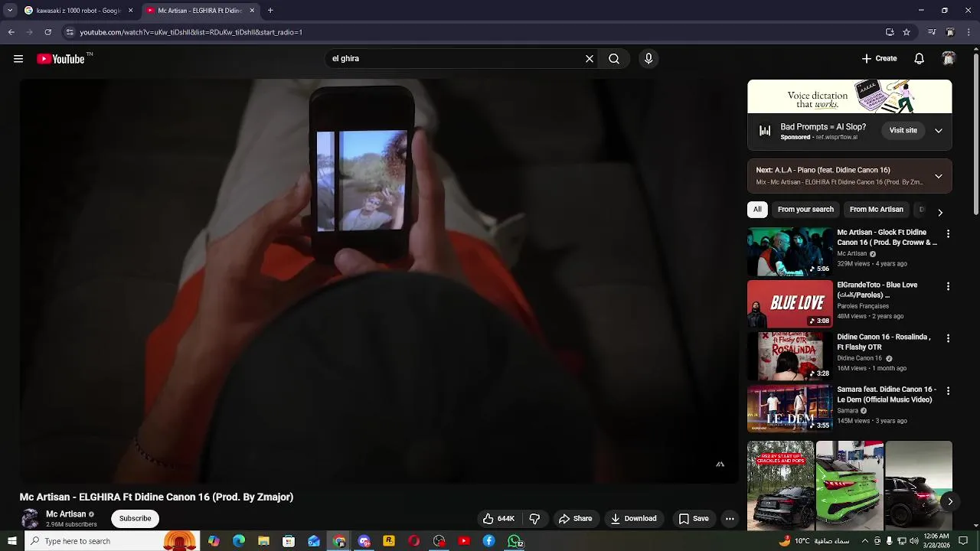Open the Mc Artisan channel name link
This screenshot has height=551, width=980.
point(66,514)
